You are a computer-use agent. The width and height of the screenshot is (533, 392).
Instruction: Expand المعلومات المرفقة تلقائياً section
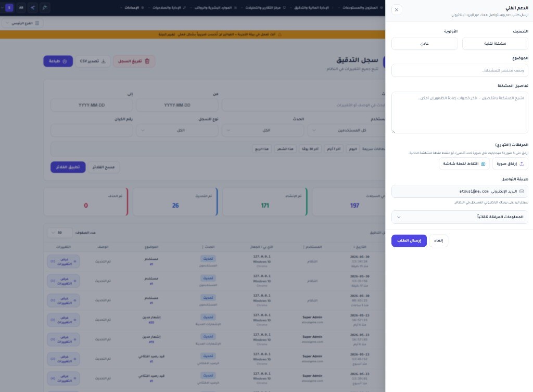pyautogui.click(x=460, y=217)
